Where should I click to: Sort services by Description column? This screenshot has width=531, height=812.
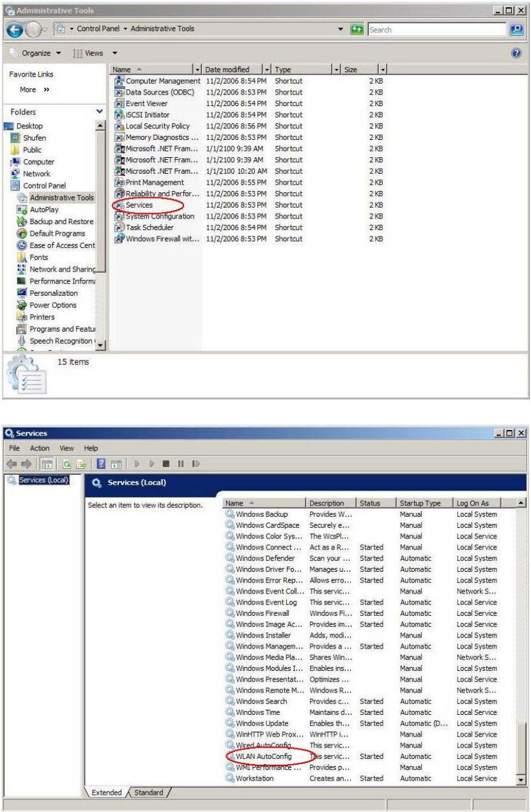coord(331,503)
